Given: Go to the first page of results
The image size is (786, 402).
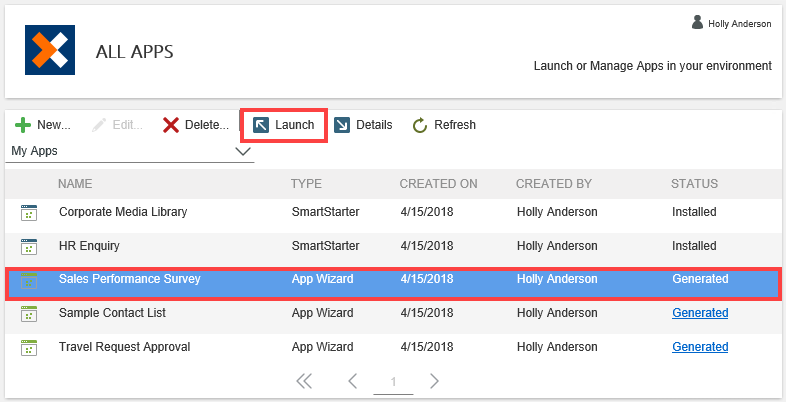Looking at the screenshot, I should [x=304, y=381].
